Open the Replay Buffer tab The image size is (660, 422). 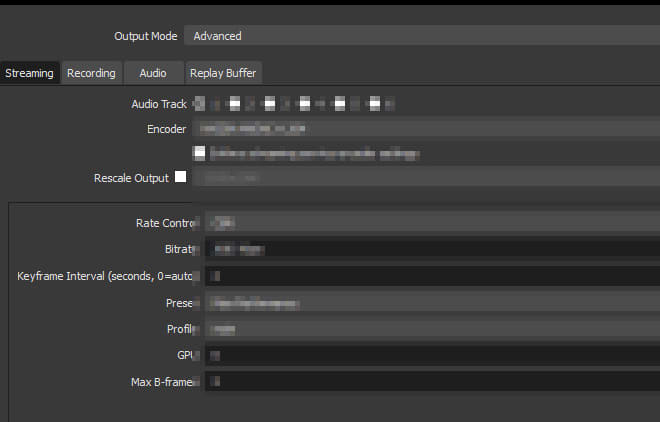coord(223,73)
